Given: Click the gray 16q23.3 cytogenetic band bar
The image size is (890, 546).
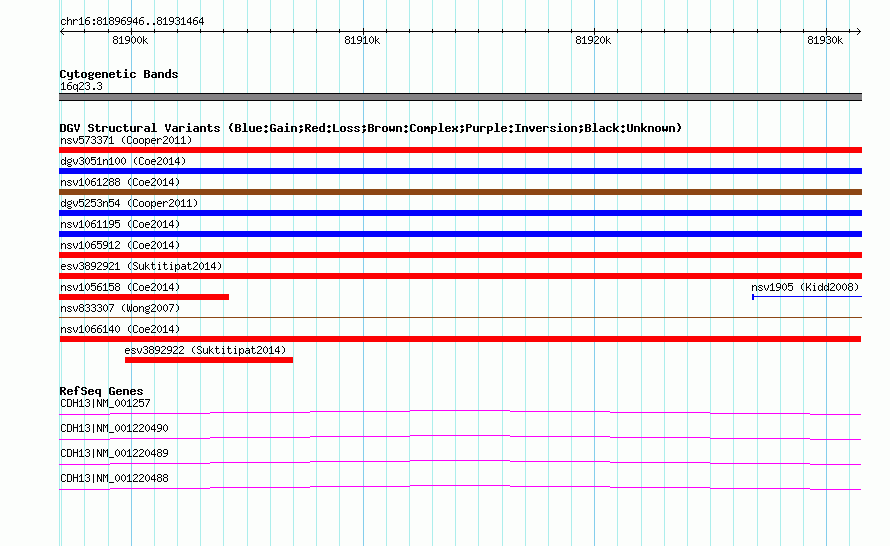Looking at the screenshot, I should [x=460, y=97].
